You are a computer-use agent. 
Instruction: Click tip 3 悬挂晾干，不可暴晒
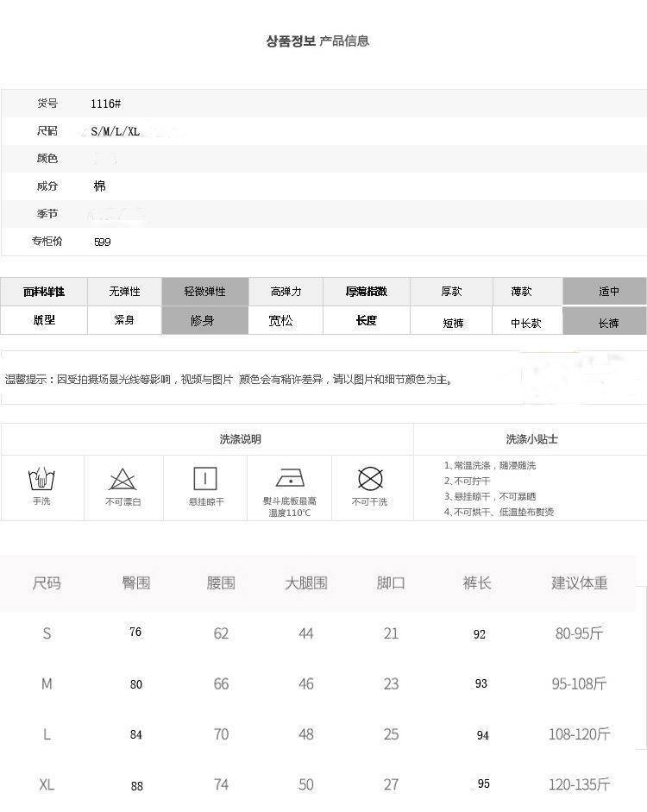coord(490,497)
